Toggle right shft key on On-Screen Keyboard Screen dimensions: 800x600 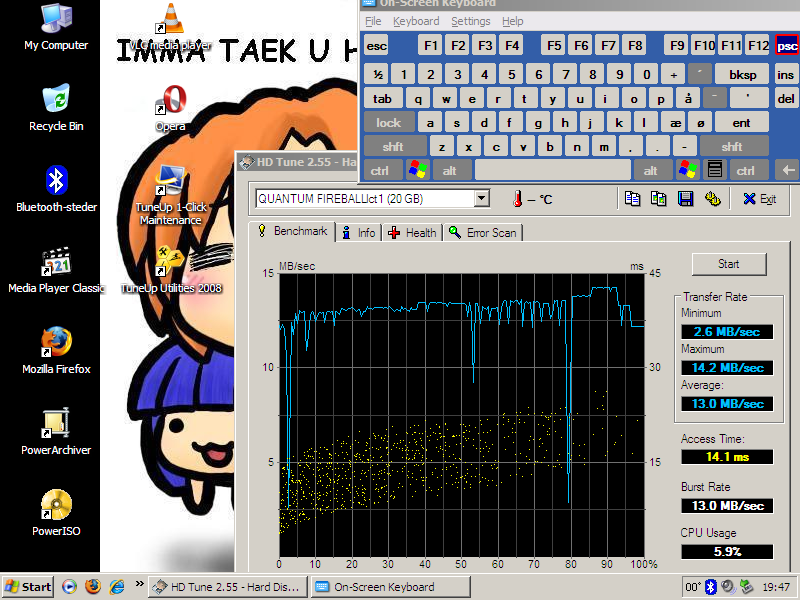coord(732,146)
